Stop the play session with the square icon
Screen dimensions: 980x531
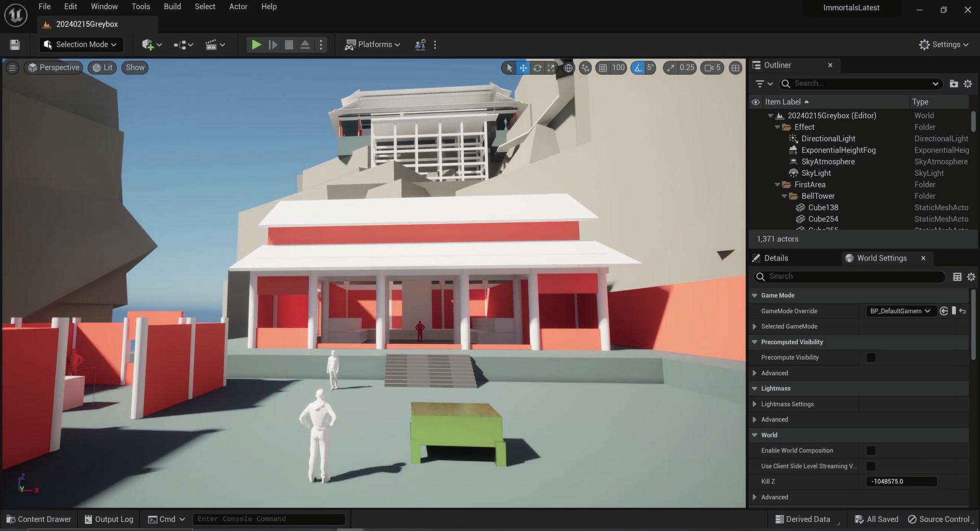point(289,45)
